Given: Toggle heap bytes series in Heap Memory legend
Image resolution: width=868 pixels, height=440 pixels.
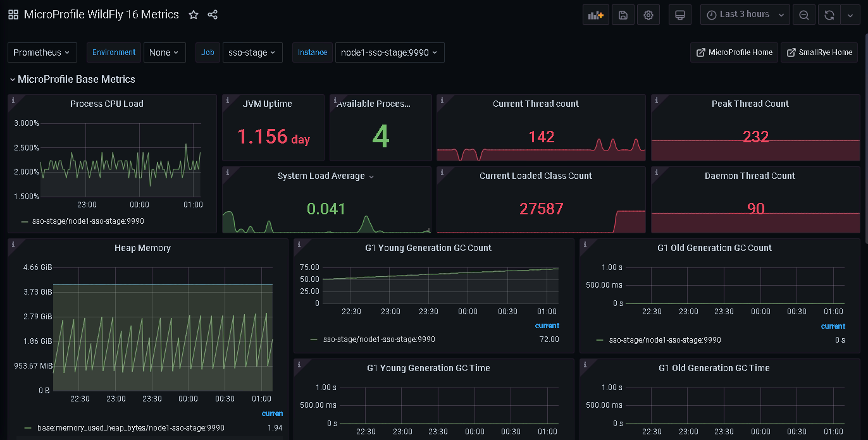Looking at the screenshot, I should [x=130, y=428].
